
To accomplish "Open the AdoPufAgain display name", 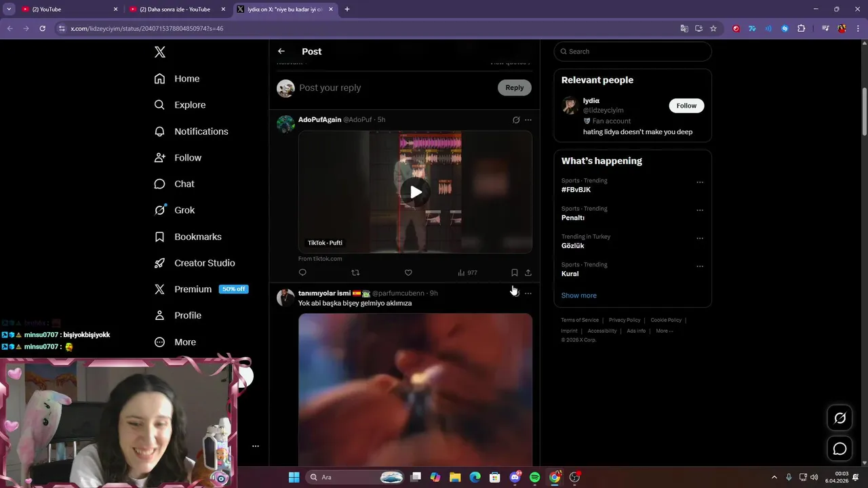I will pyautogui.click(x=319, y=120).
